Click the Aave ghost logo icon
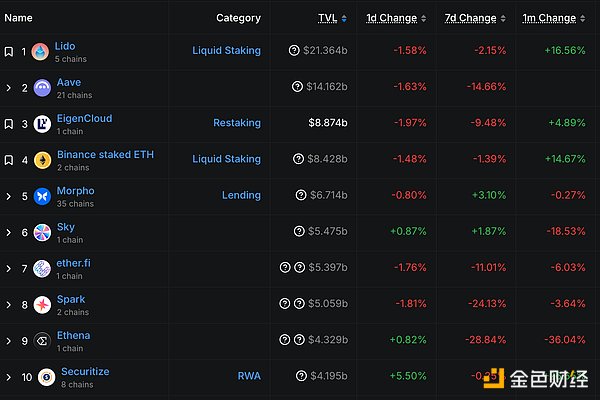 [42, 88]
